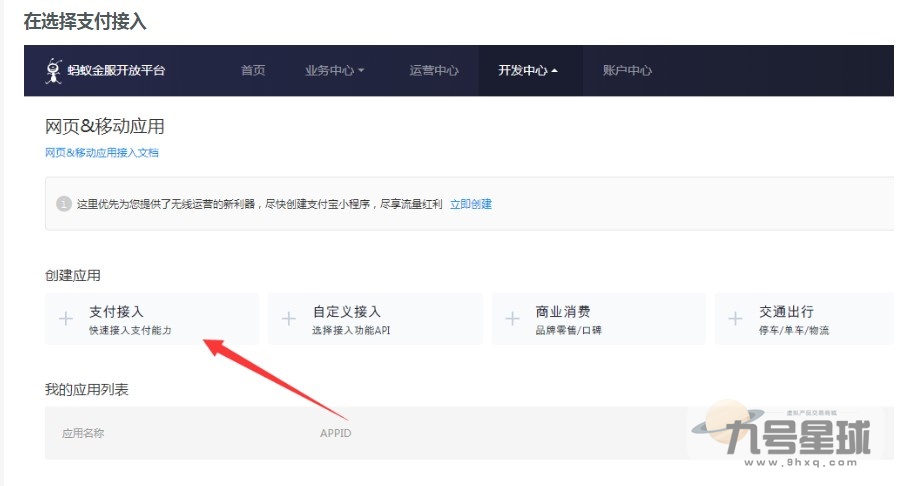Click the 停车/单车/物流 subtitle
This screenshot has width=900, height=486.
pos(794,331)
